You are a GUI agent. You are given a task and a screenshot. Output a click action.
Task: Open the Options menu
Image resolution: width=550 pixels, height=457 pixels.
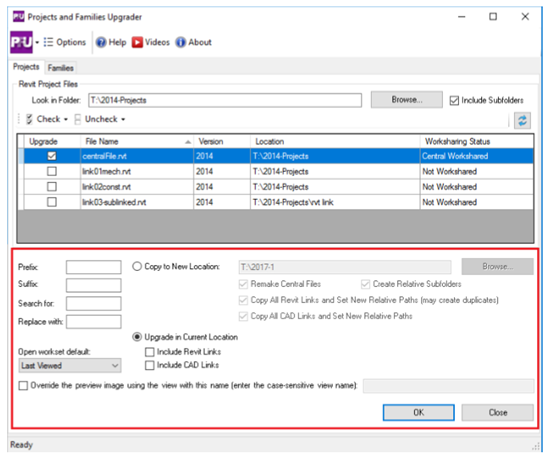click(x=65, y=42)
